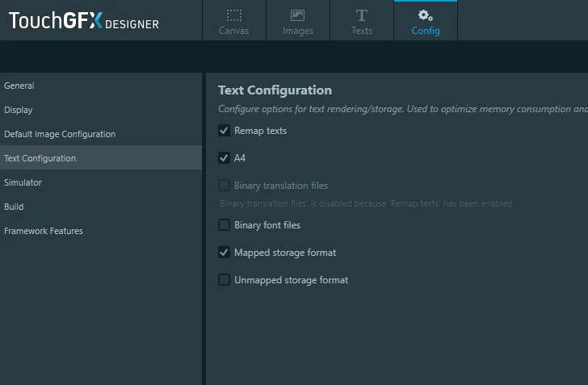The width and height of the screenshot is (588, 385).
Task: Open General settings section
Action: click(x=101, y=86)
